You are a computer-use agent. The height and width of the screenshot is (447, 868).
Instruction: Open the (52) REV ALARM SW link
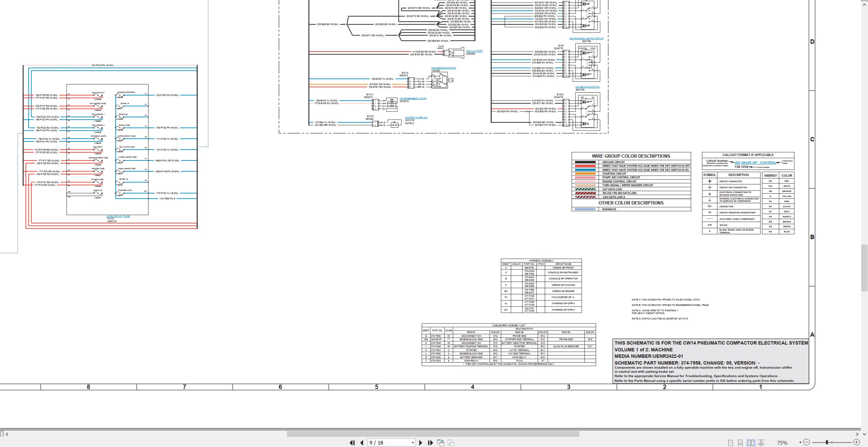[x=416, y=118]
